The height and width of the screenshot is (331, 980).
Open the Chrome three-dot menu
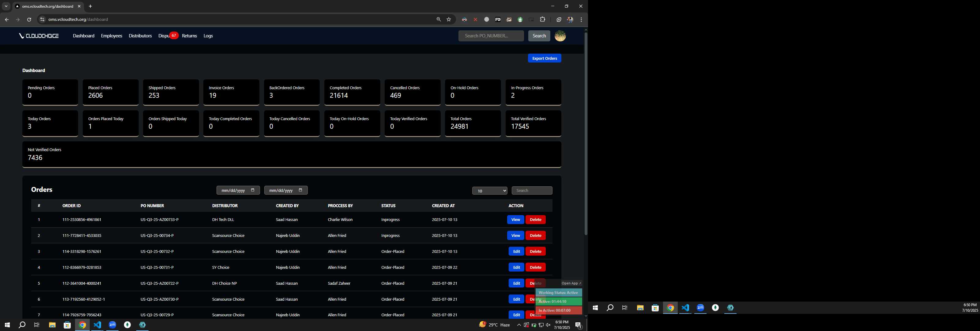[581, 19]
